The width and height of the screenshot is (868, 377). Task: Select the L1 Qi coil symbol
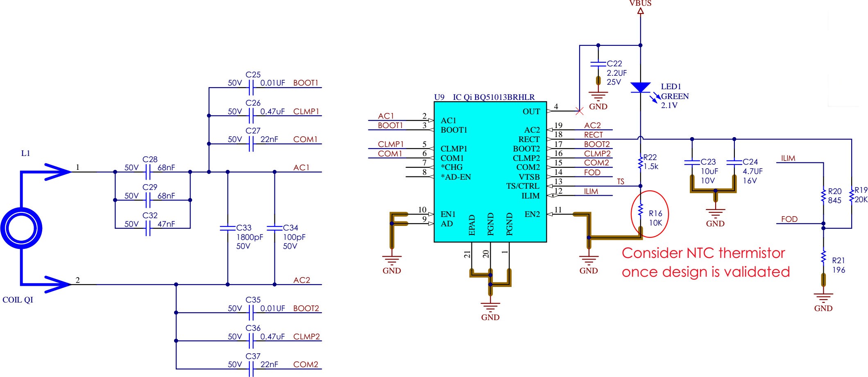click(20, 228)
